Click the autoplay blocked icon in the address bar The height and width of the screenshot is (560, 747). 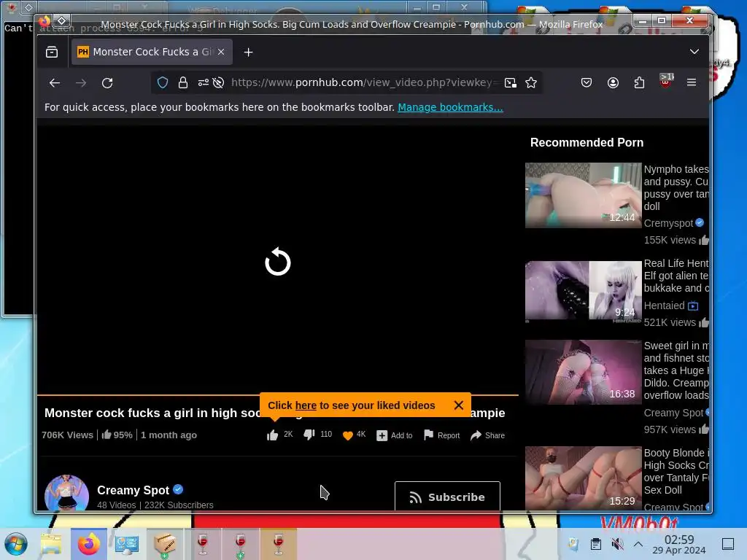tap(219, 83)
